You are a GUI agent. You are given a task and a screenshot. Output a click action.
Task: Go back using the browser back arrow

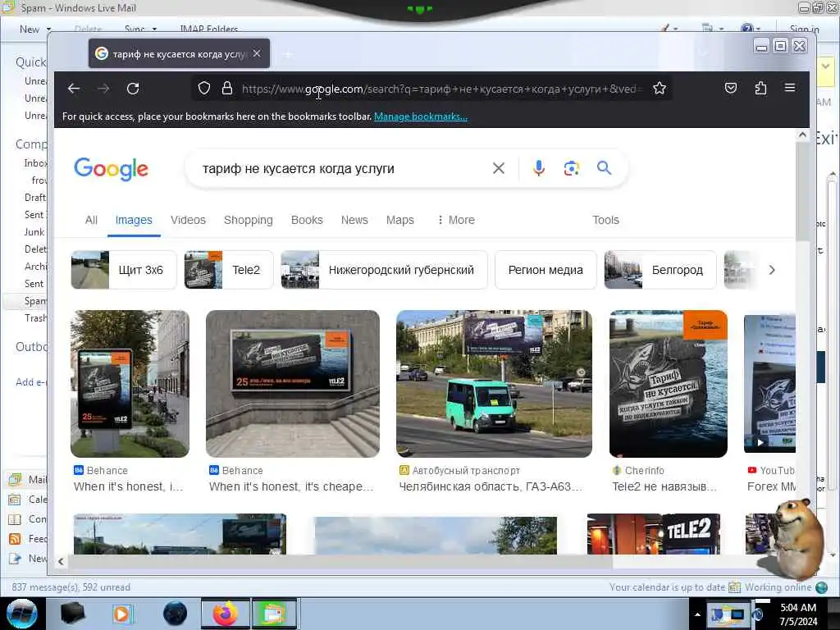74,89
